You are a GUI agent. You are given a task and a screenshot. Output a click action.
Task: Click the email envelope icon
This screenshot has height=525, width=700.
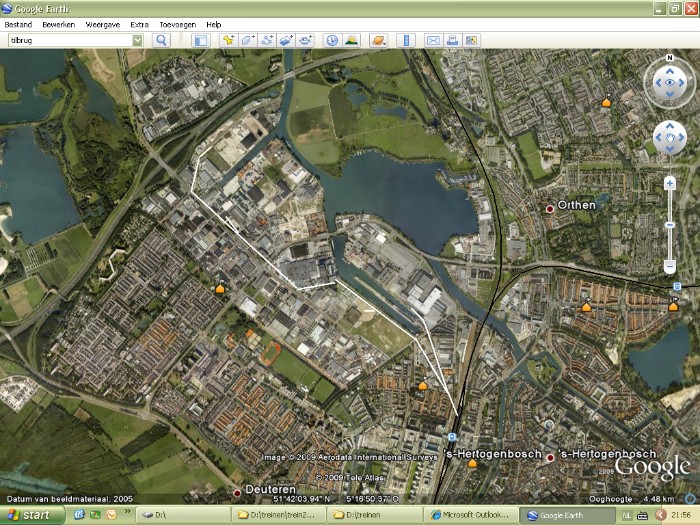click(x=433, y=40)
